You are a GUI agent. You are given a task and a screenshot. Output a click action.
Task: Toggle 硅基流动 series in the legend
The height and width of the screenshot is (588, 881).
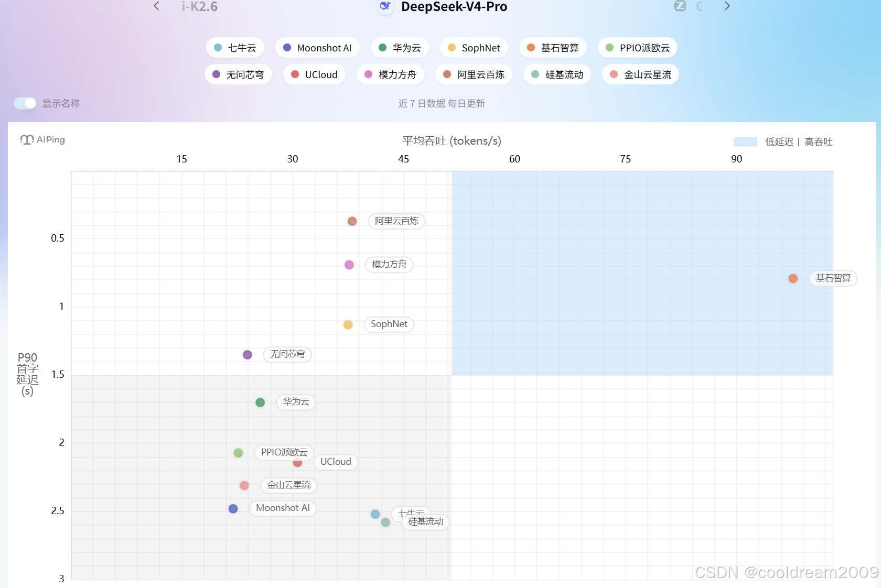[557, 74]
